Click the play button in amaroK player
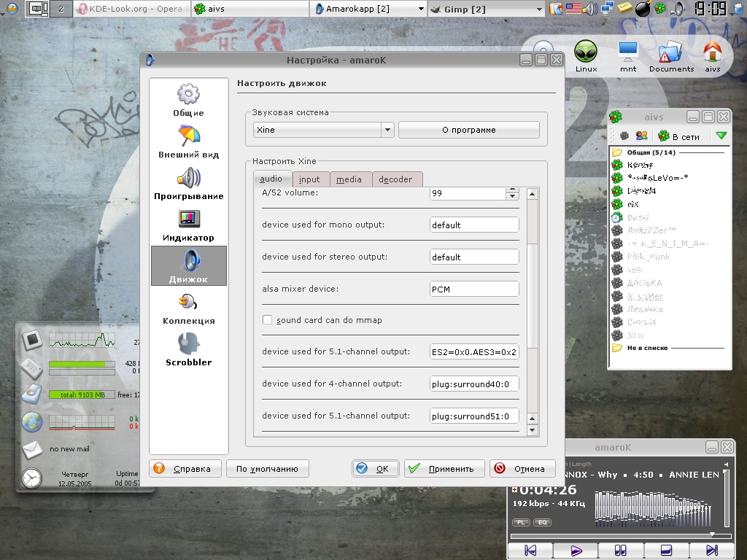747x560 pixels. pyautogui.click(x=576, y=551)
